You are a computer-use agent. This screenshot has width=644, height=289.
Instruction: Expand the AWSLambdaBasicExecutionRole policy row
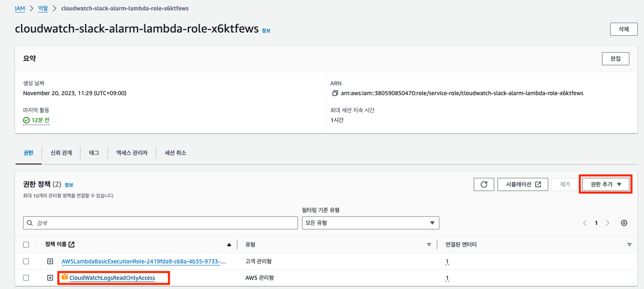[50, 261]
